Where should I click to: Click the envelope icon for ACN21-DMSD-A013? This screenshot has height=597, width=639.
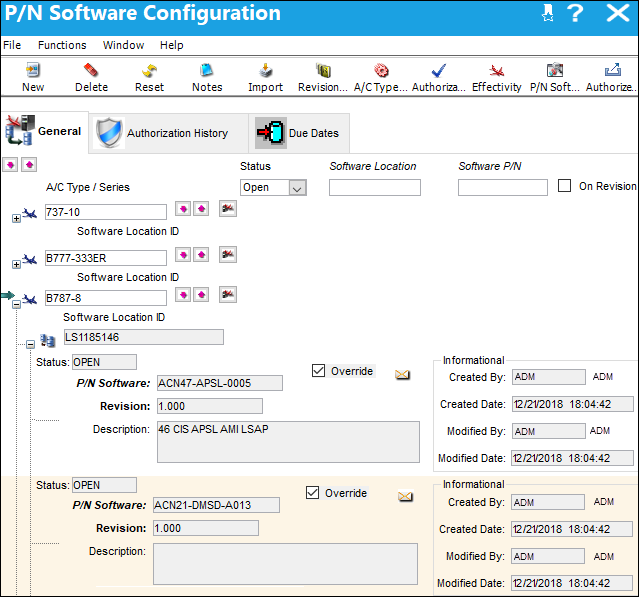pyautogui.click(x=405, y=496)
